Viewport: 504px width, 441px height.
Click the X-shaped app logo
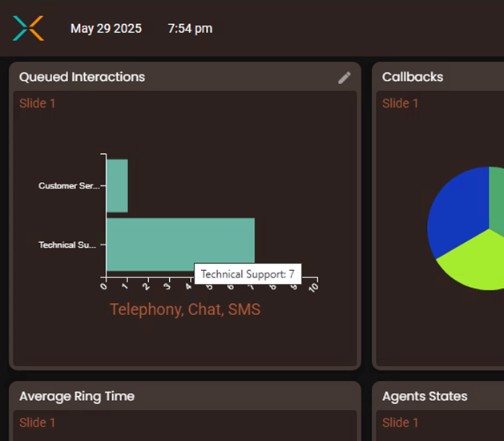[28, 28]
